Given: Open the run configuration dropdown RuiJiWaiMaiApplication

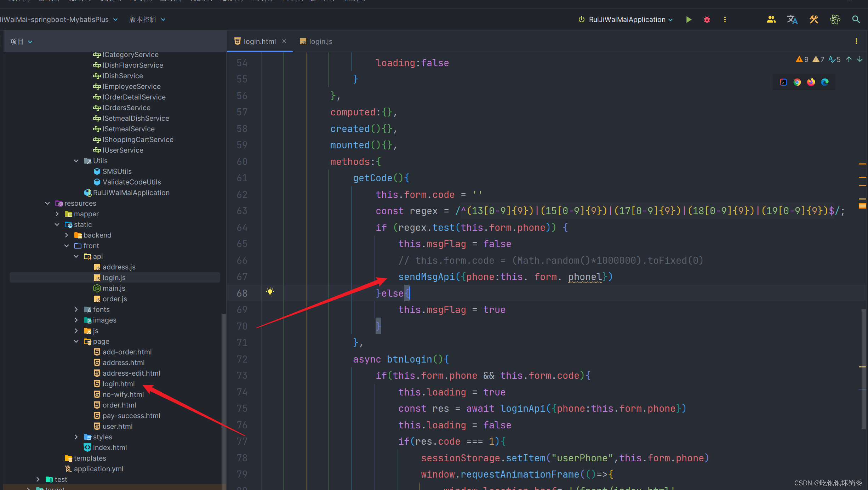Looking at the screenshot, I should (x=627, y=19).
